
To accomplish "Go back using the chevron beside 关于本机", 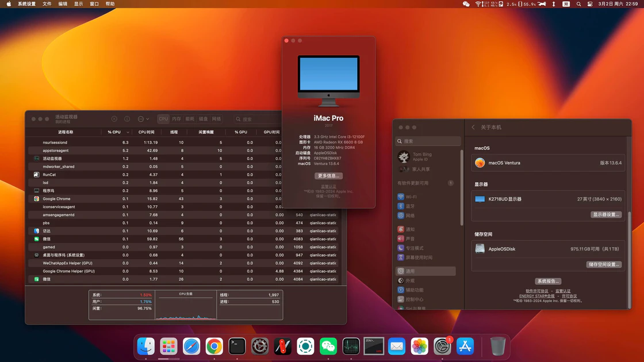I will tap(473, 127).
